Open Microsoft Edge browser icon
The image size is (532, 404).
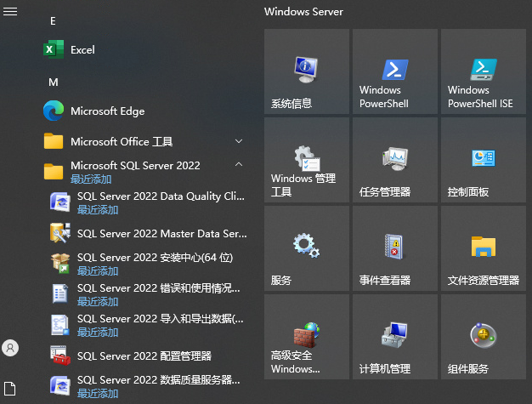(x=54, y=111)
